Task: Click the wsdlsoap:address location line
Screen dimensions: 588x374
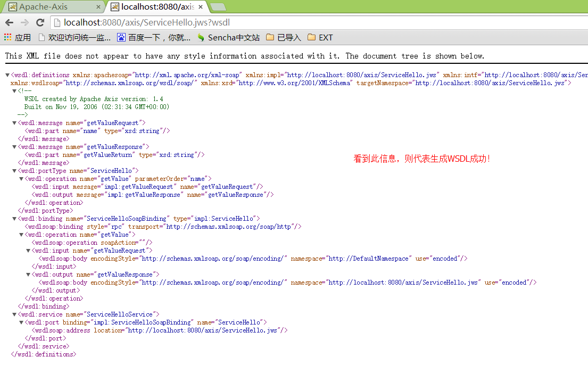Action: click(160, 330)
